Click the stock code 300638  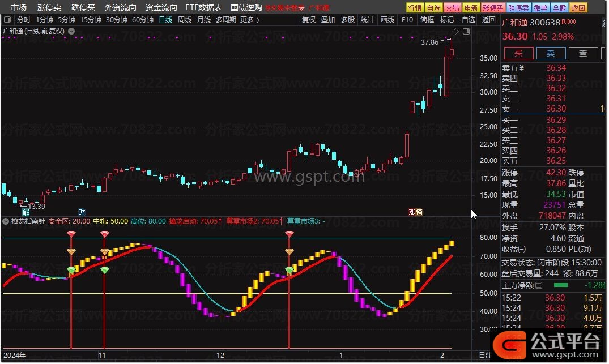click(545, 23)
